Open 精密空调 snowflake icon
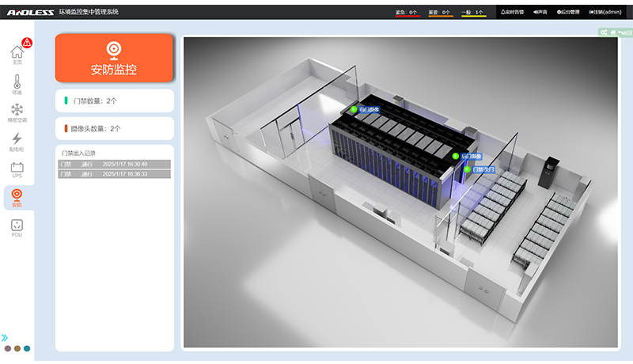Screen dimensions: 633x364 (x=17, y=111)
